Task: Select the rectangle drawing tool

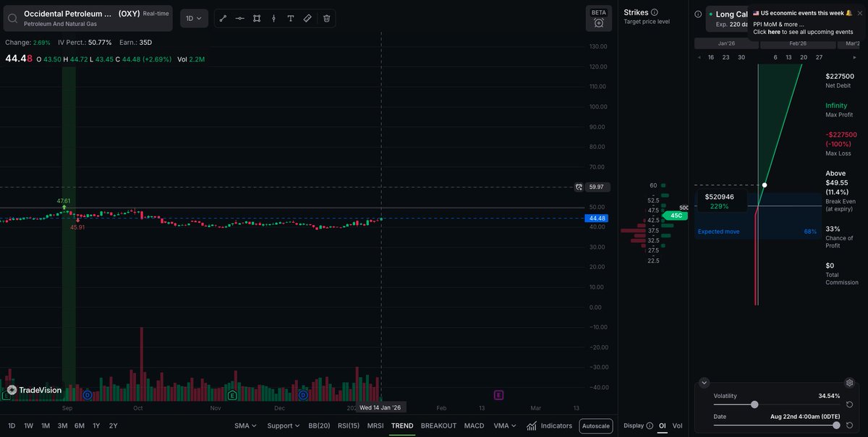Action: point(257,18)
